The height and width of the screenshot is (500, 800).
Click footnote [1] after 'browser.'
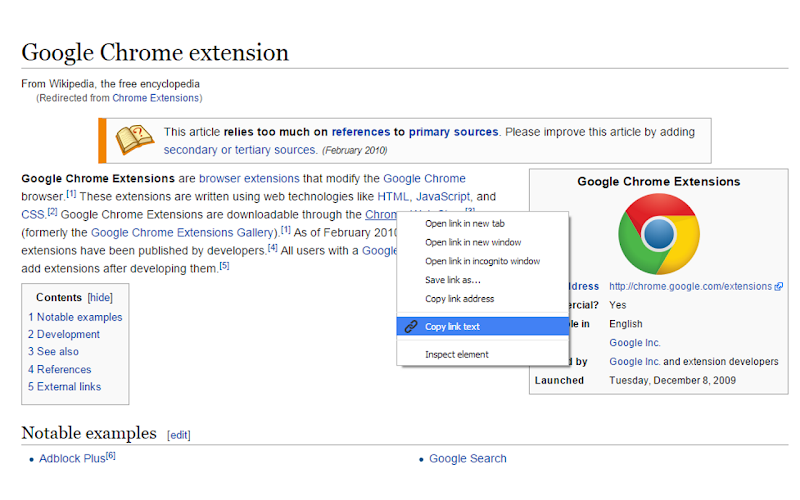[x=71, y=194]
